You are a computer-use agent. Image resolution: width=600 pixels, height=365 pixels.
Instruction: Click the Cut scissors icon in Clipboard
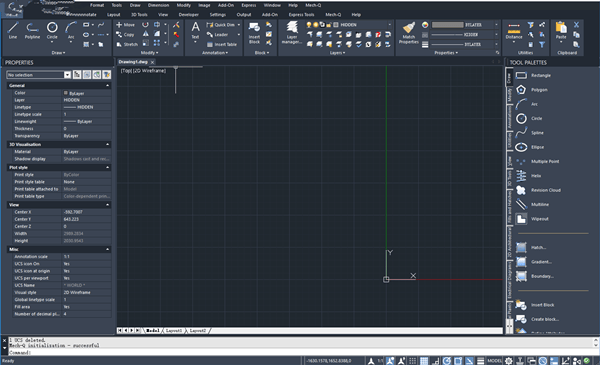[576, 25]
